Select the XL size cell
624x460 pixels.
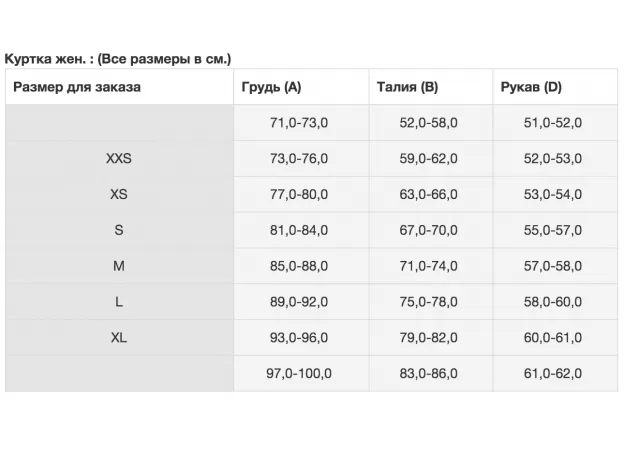[118, 338]
